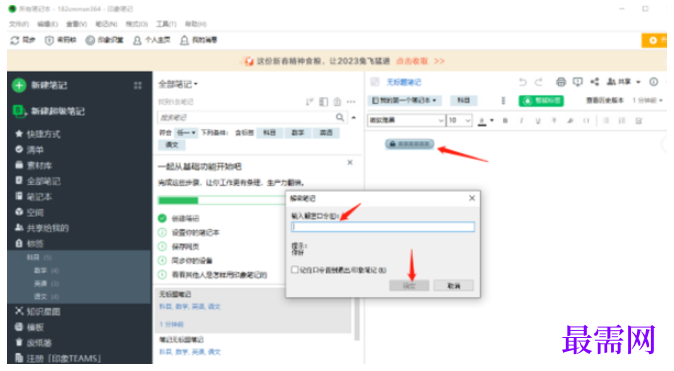The width and height of the screenshot is (674, 371).
Task: Open the font size 10 dropdown
Action: (460, 120)
